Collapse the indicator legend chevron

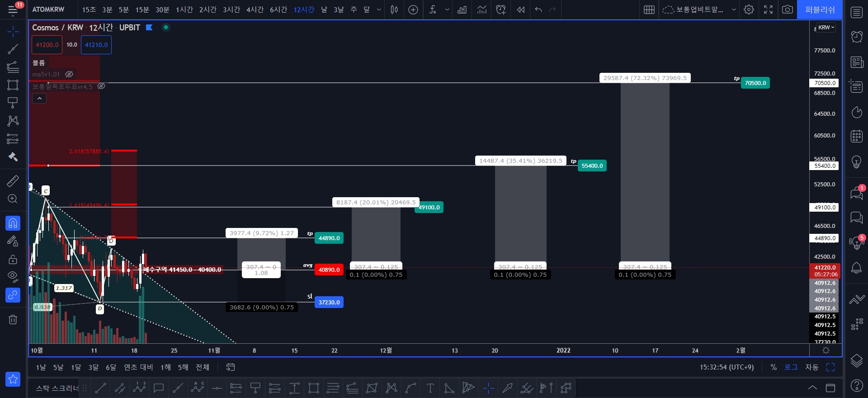coord(39,98)
